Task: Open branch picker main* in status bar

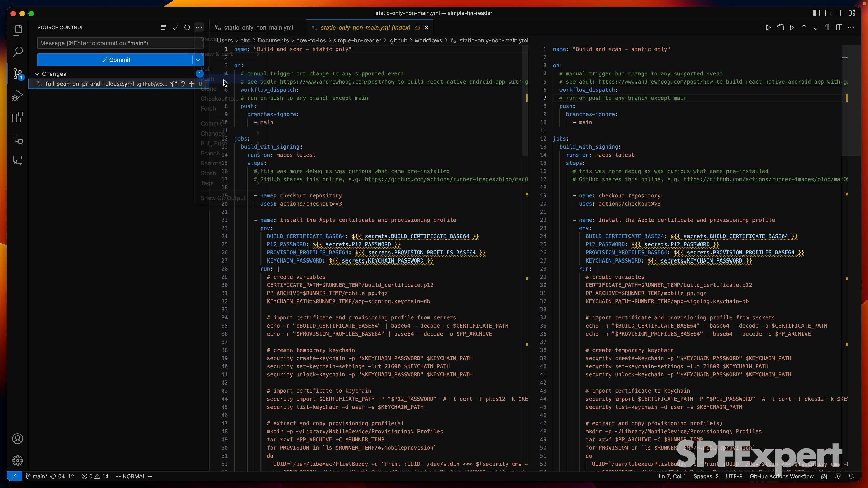Action: coord(37,476)
